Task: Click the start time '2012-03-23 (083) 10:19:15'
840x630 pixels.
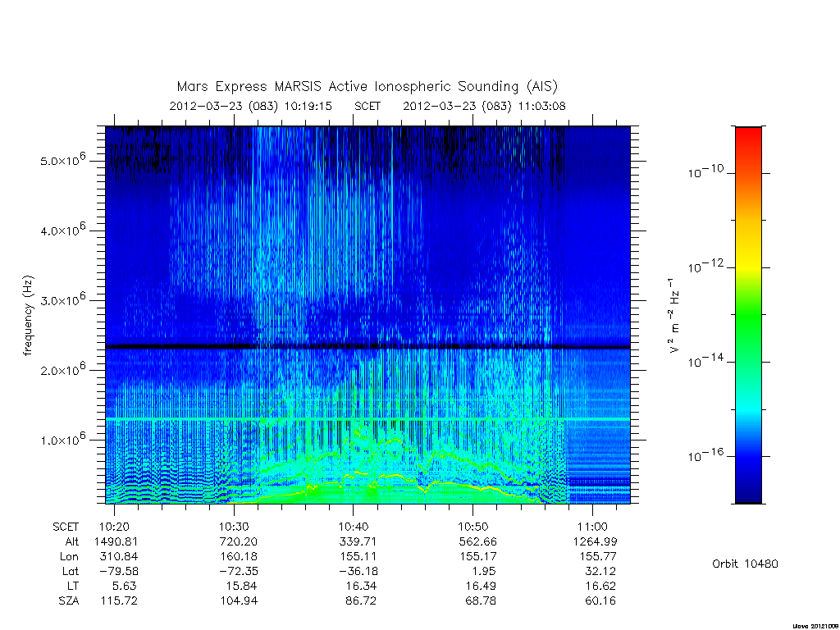Action: [251, 106]
